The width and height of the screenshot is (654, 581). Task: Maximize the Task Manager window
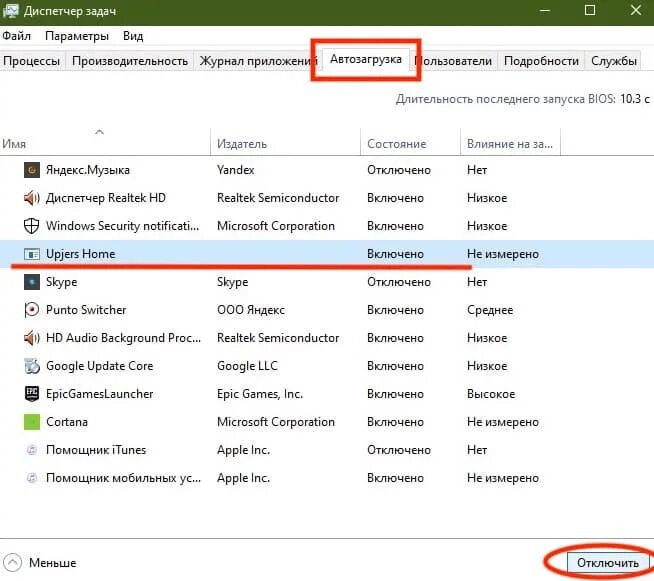tap(590, 10)
